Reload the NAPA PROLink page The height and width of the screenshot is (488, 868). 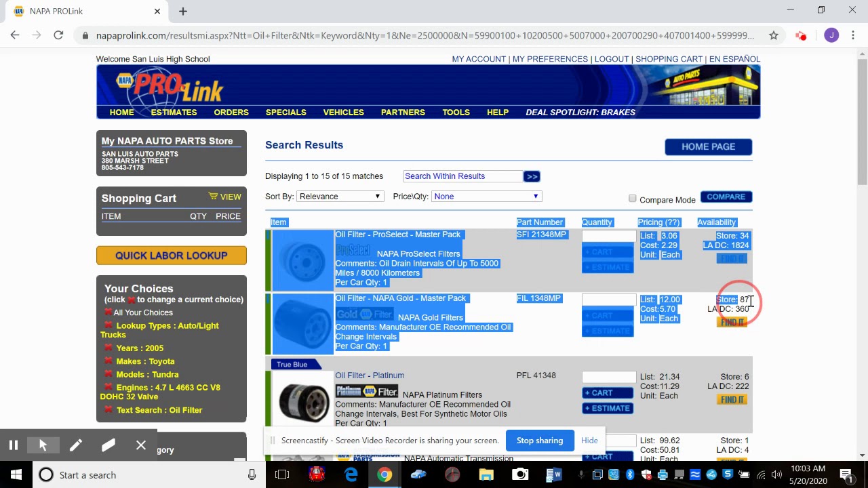click(x=58, y=35)
